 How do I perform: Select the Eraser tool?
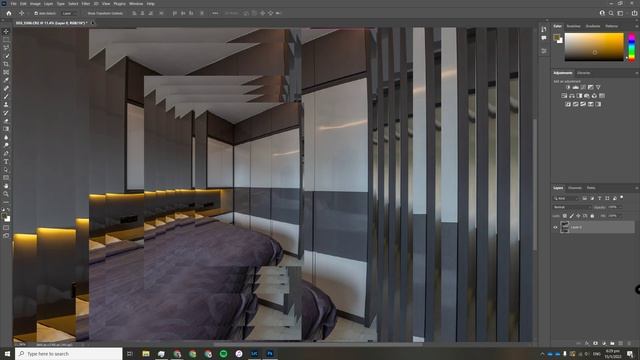point(6,121)
